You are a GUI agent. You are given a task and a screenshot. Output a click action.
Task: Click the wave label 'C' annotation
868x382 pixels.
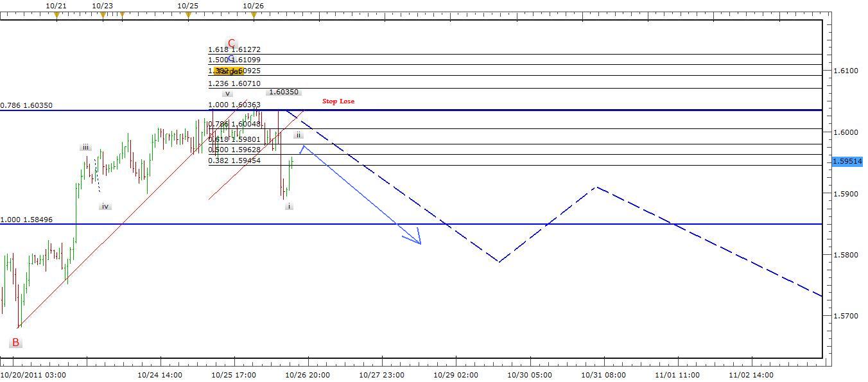click(232, 43)
